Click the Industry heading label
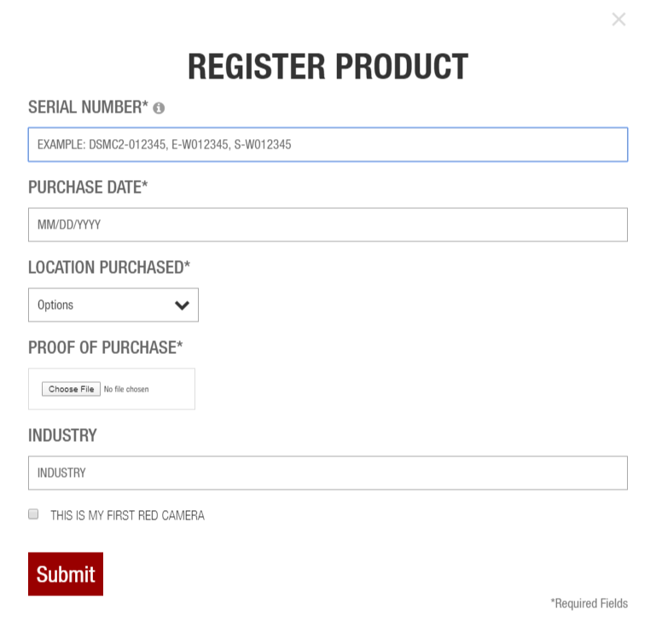 tap(62, 436)
